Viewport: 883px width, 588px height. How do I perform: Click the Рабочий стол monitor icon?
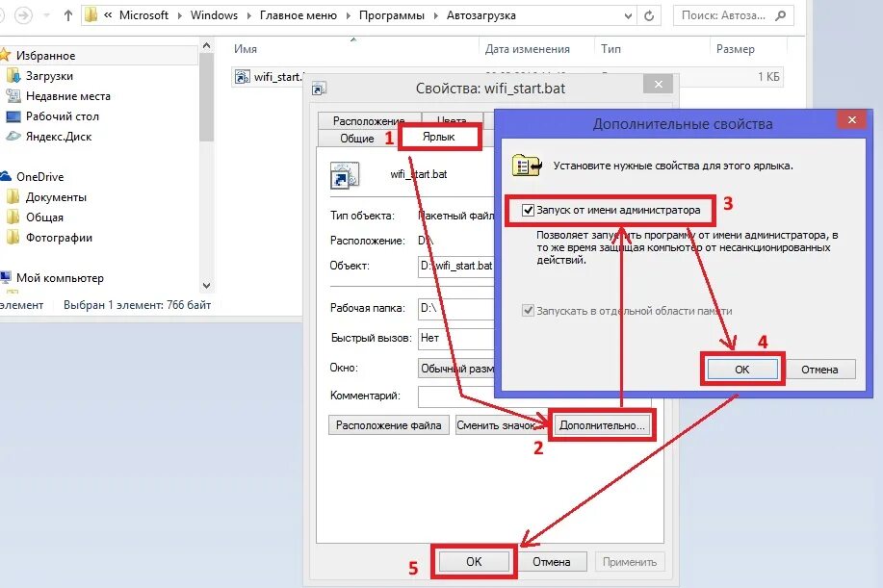pyautogui.click(x=13, y=116)
